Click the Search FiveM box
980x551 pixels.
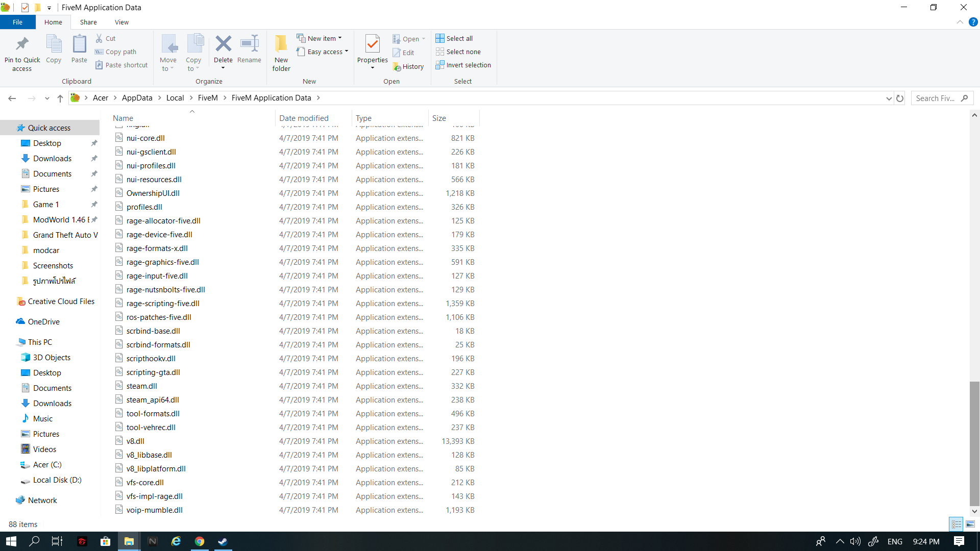click(x=942, y=98)
